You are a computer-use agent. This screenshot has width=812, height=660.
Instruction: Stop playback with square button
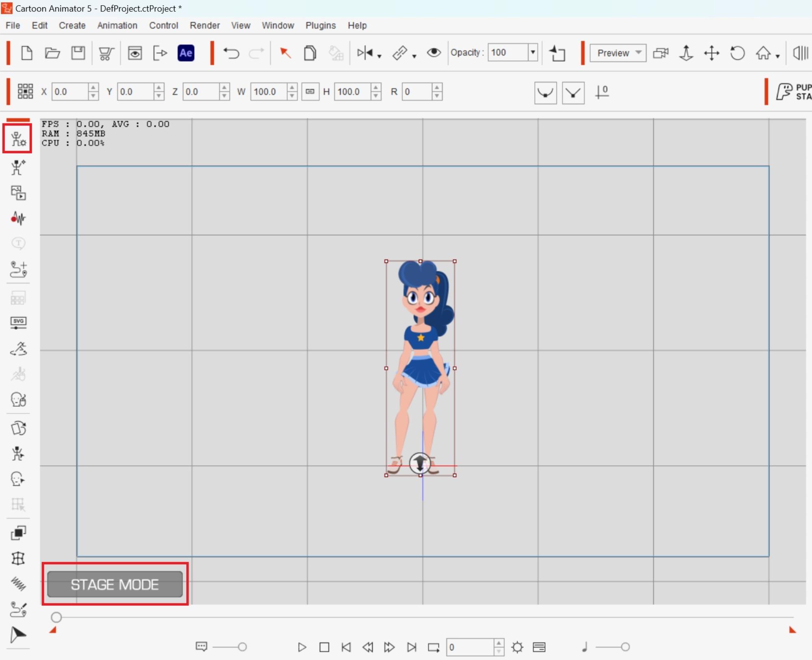pos(324,647)
